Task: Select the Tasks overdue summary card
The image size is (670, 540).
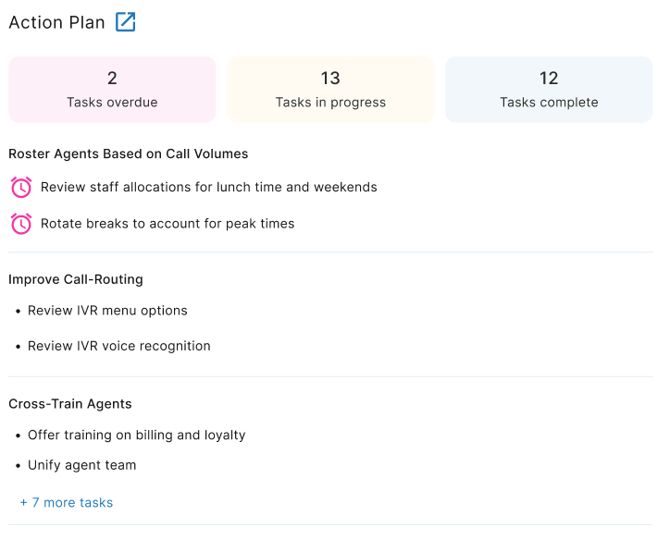Action: pos(112,89)
